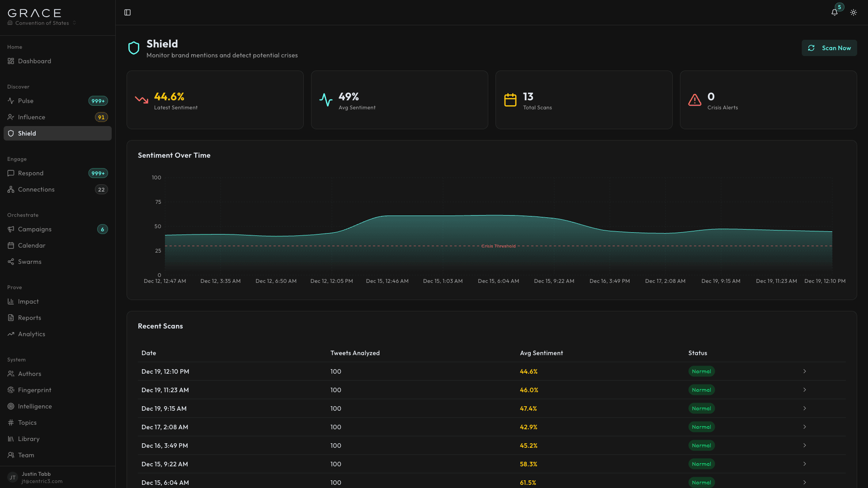The width and height of the screenshot is (868, 488).
Task: Open the Convention of States workspace switcher
Action: tap(41, 23)
